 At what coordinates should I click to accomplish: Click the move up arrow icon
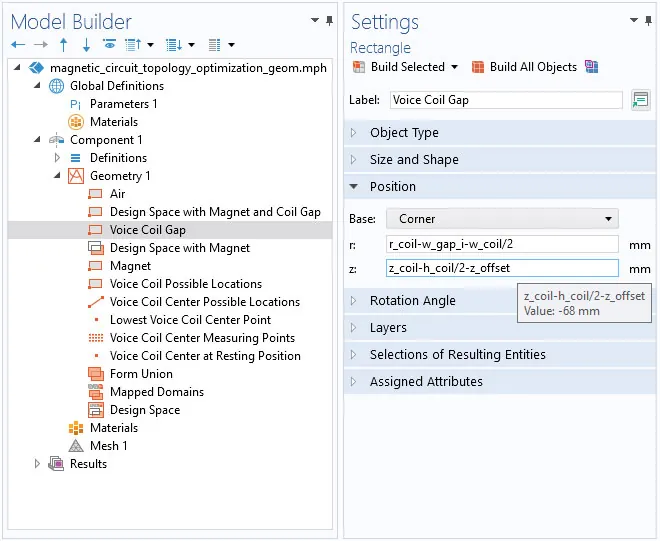[64, 45]
